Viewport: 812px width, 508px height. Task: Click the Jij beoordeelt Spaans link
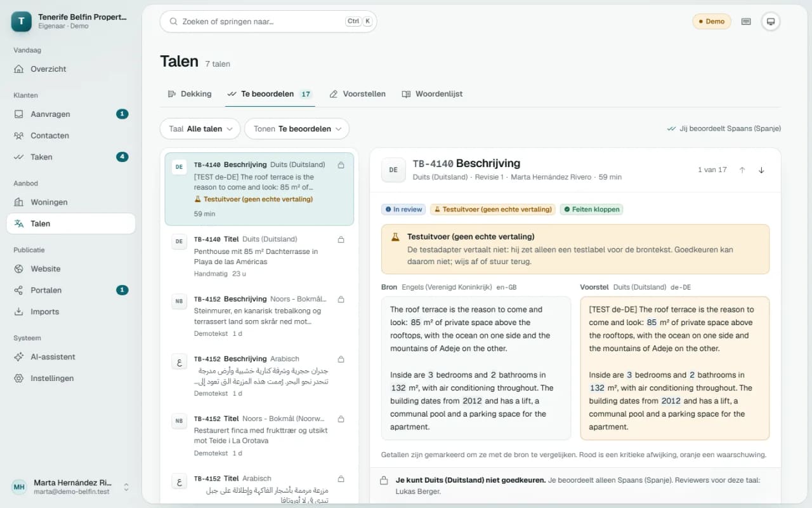724,129
